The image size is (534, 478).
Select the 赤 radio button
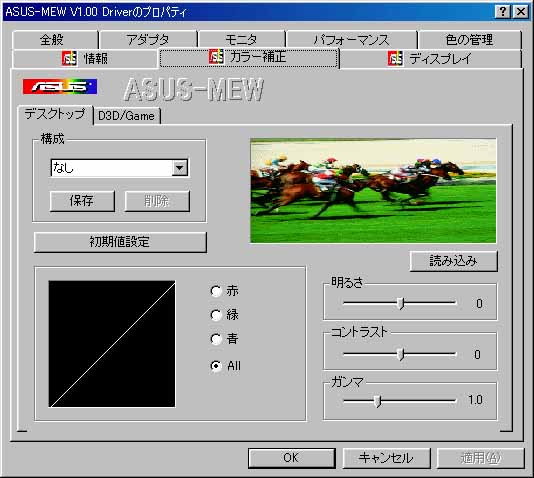click(216, 291)
